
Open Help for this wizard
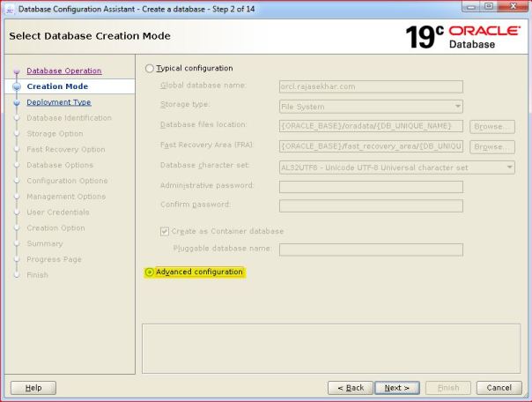pos(33,388)
